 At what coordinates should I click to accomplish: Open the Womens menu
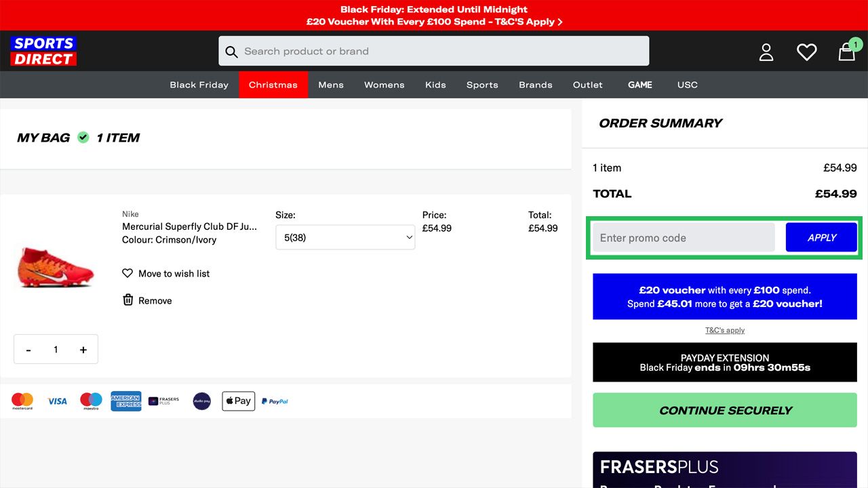384,85
